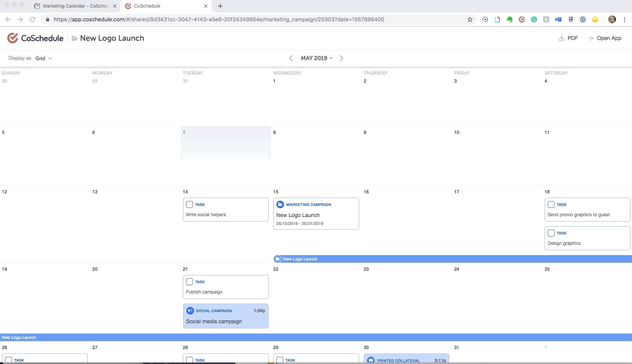Click the CoSchedule wordmark text

(x=42, y=38)
